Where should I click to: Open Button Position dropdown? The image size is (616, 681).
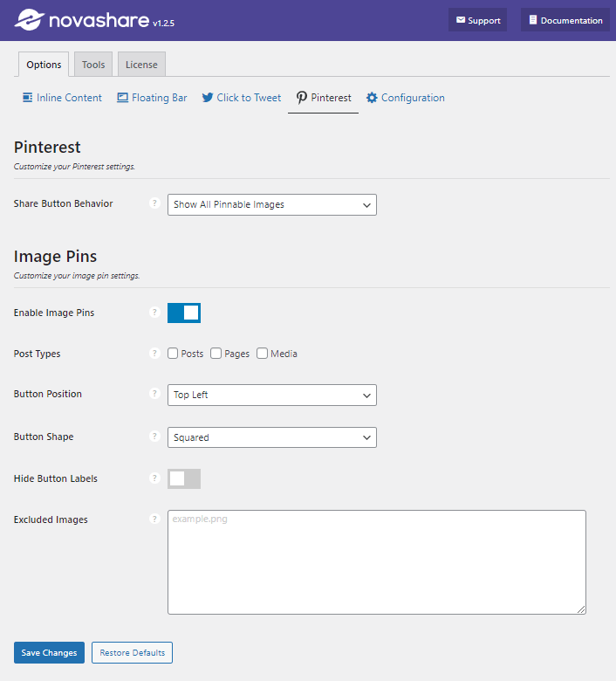click(x=271, y=395)
